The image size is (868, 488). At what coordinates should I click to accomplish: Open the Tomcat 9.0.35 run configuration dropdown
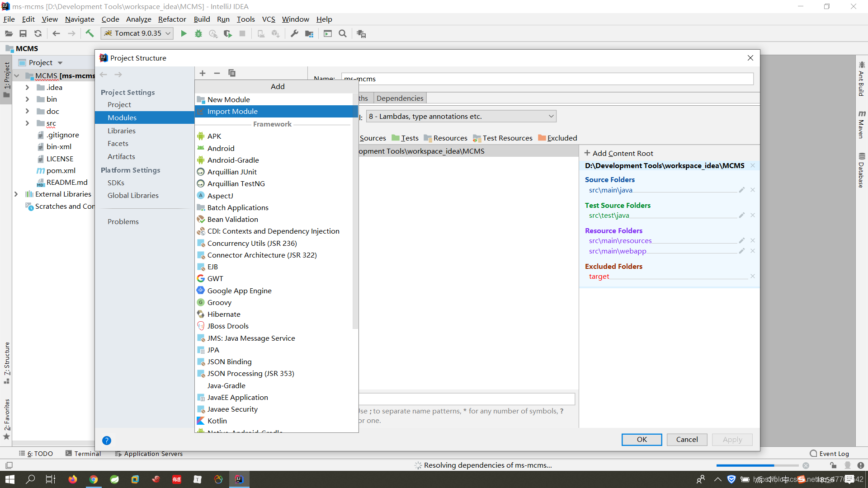click(x=137, y=33)
